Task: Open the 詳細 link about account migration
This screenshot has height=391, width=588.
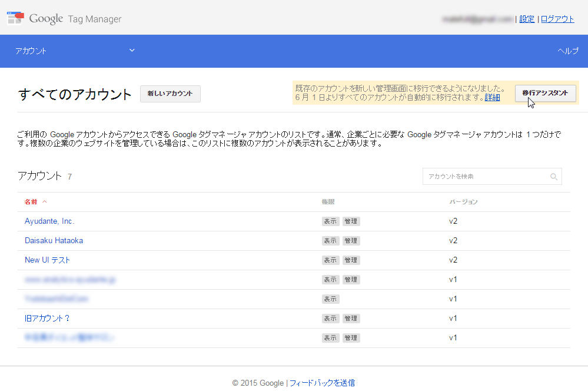Action: 492,97
